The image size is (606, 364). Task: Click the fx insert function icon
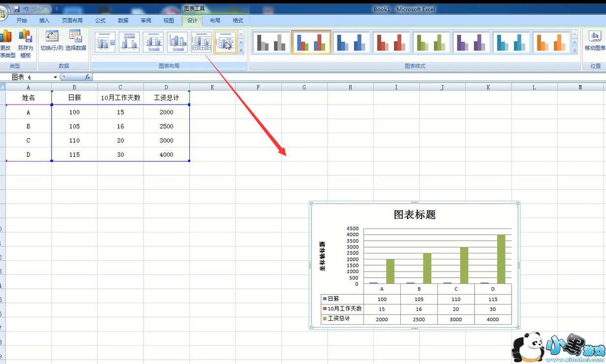click(87, 77)
